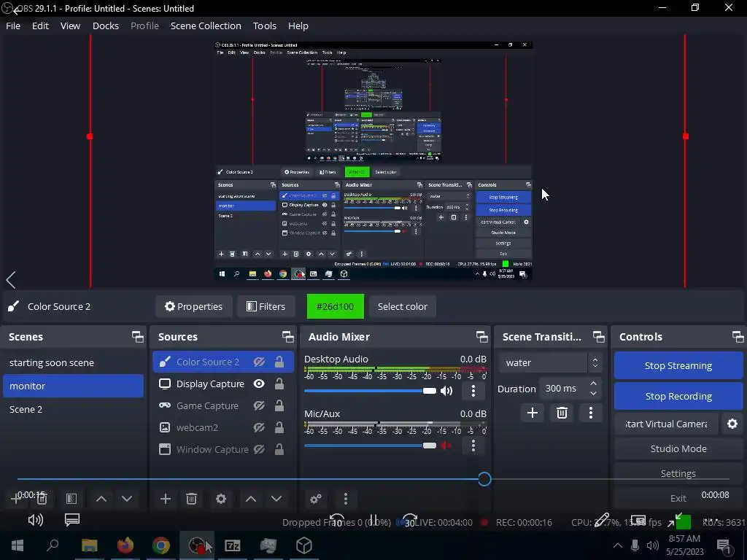747x560 pixels.
Task: Pop out the Scene Transitions dock
Action: (598, 337)
